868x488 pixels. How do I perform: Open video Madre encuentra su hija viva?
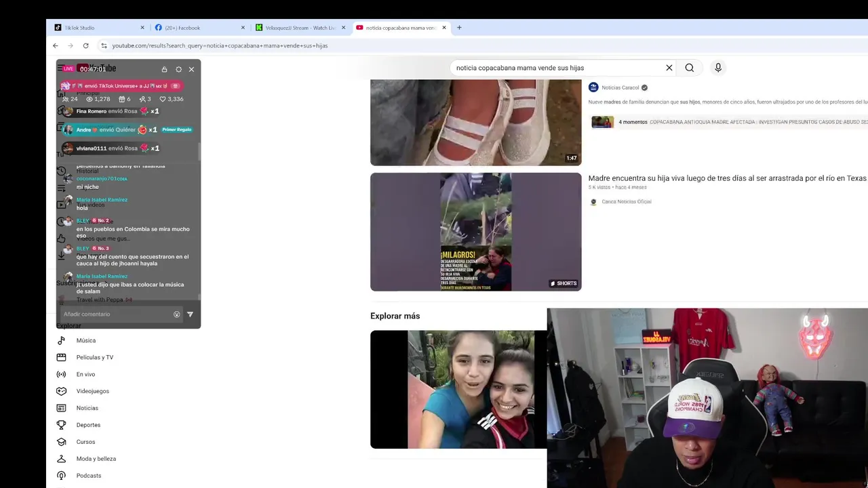(727, 178)
